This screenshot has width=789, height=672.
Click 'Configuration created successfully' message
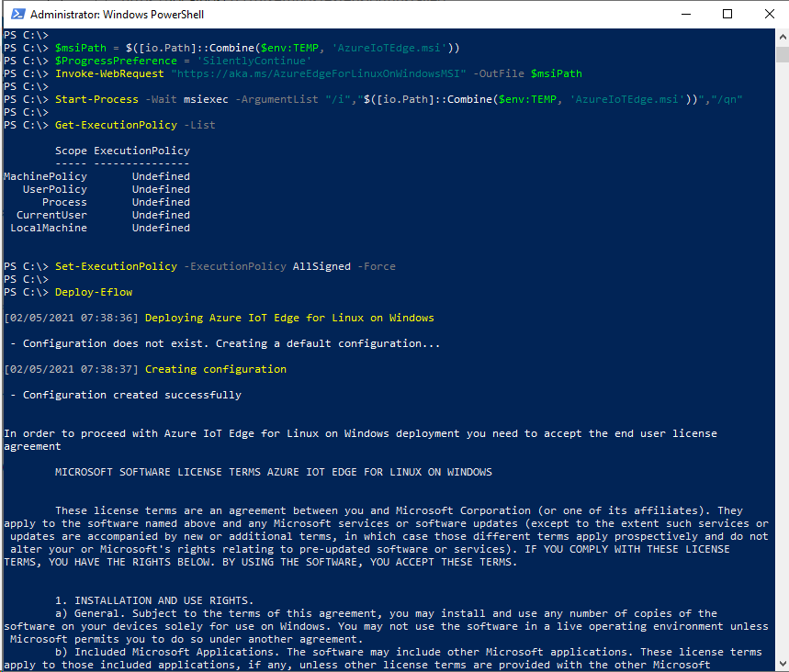tap(132, 395)
